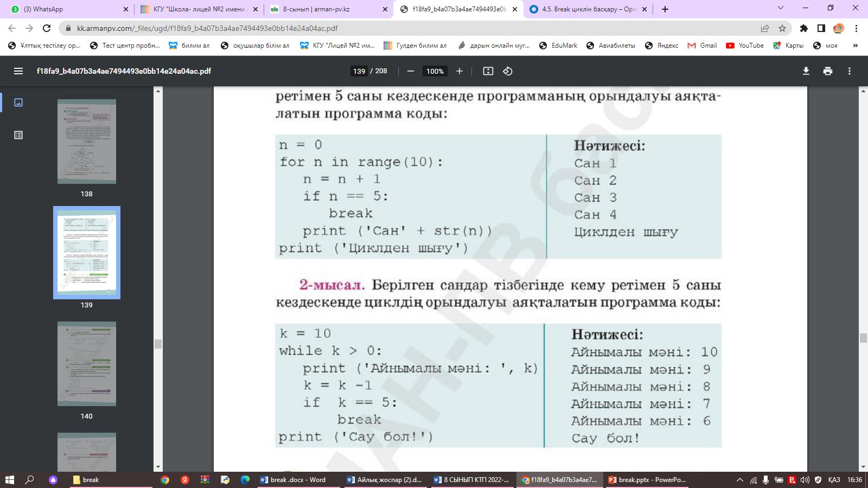Select page 139 thumbnail
868x488 pixels.
87,253
